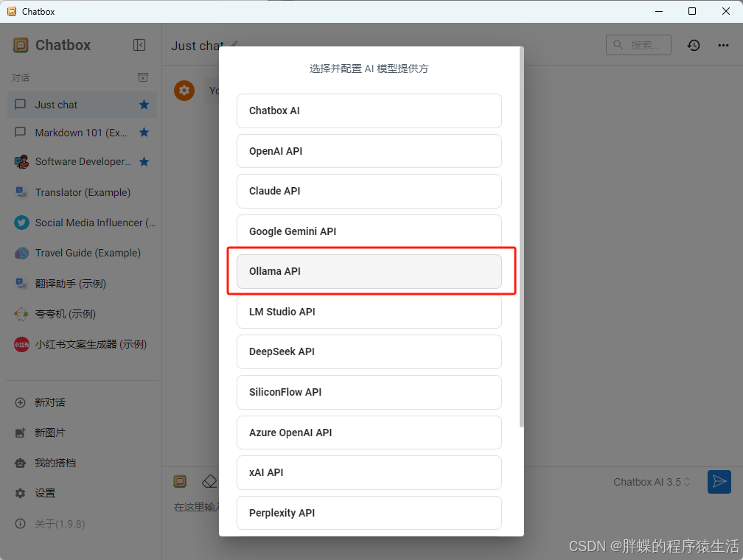Maximize the Chatbox window
This screenshot has height=560, width=743.
pos(692,11)
